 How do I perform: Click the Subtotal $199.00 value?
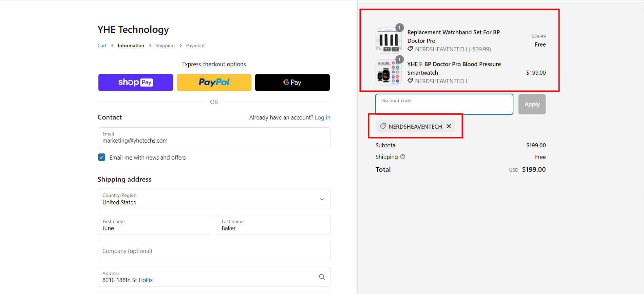[536, 145]
